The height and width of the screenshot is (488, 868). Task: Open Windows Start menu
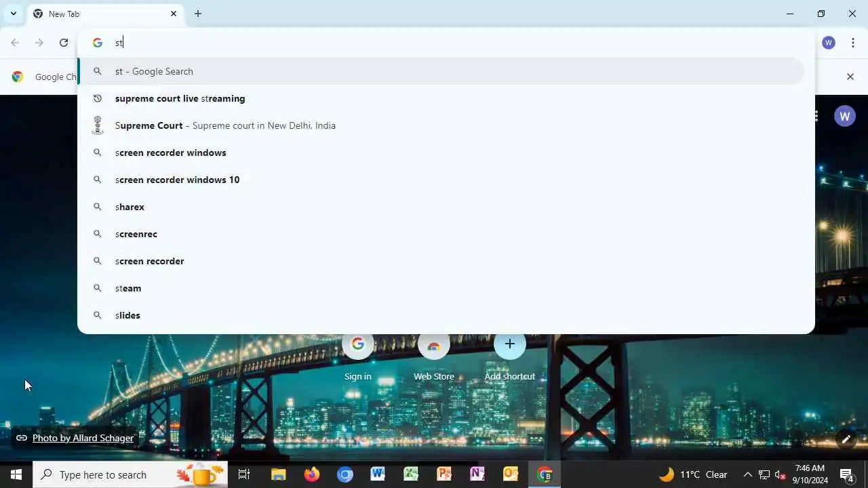coord(16,474)
